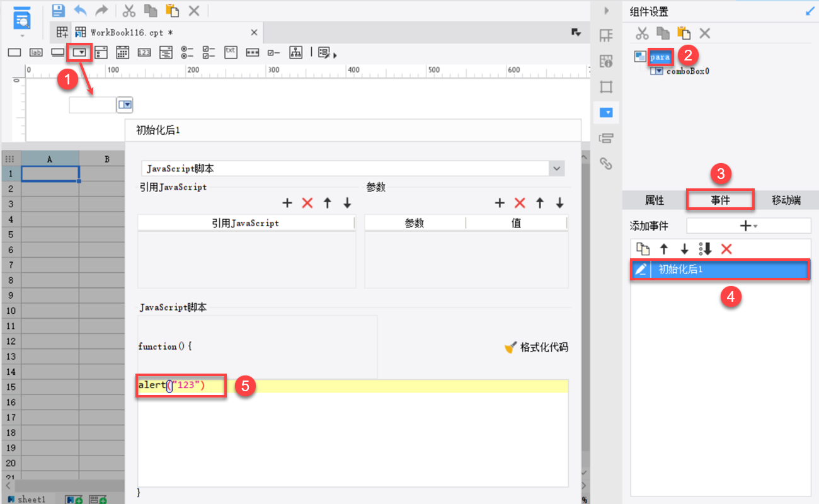Select the radio button group widget icon
This screenshot has width=819, height=504.
[x=187, y=52]
